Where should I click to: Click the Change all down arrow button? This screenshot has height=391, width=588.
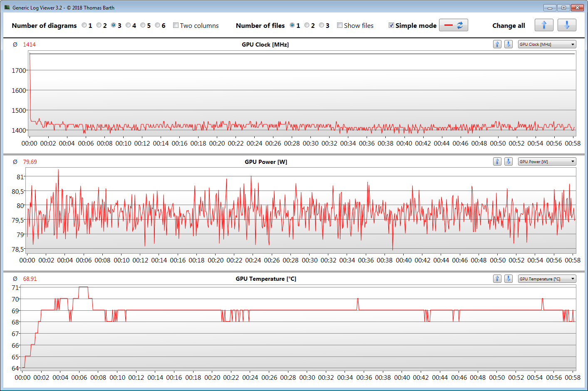point(567,25)
